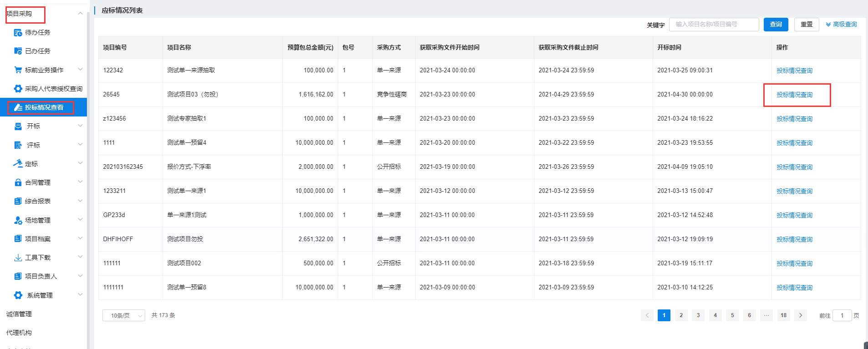Click the 系统管理 gear icon
The height and width of the screenshot is (349, 868).
[x=18, y=295]
